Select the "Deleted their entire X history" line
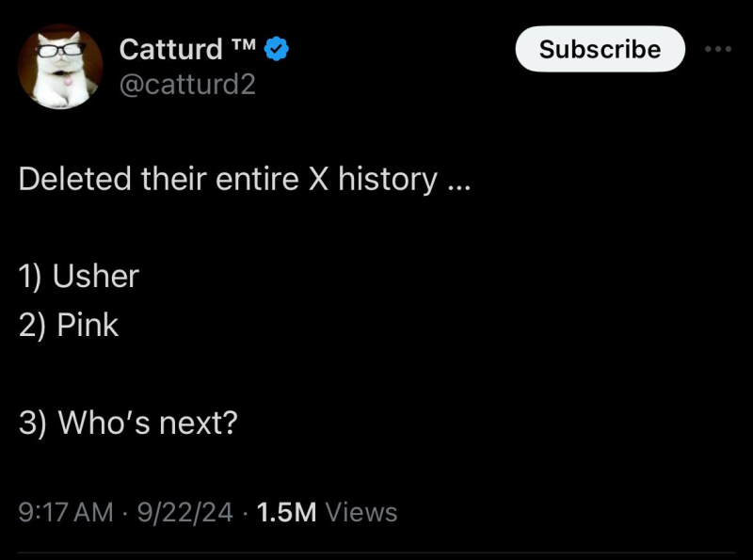Image resolution: width=753 pixels, height=560 pixels. pyautogui.click(x=243, y=179)
